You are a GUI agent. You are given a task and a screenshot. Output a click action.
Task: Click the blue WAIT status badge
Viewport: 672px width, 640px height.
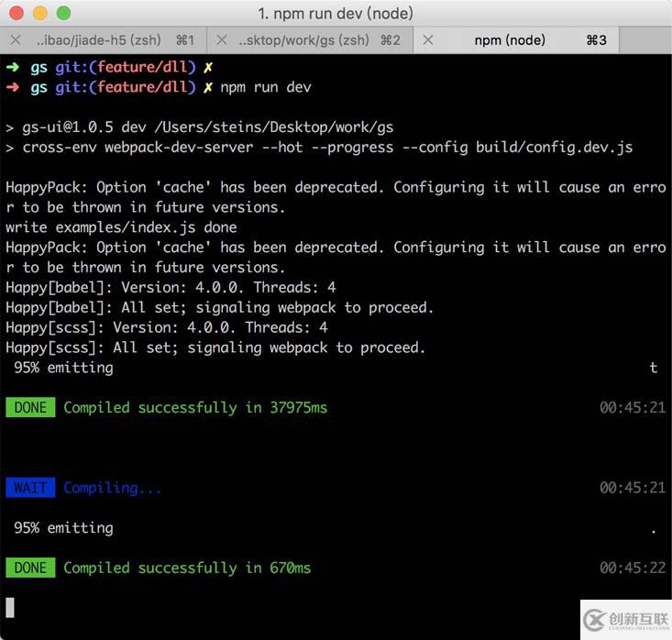pos(30,488)
